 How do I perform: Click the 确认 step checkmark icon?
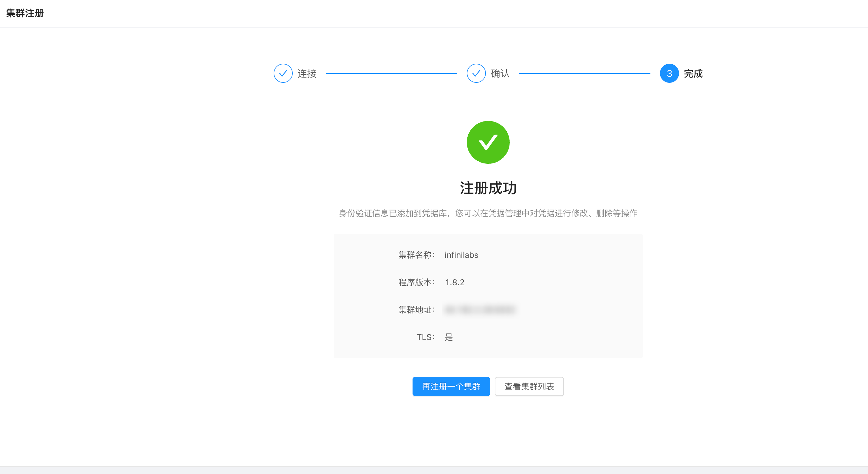(x=476, y=73)
